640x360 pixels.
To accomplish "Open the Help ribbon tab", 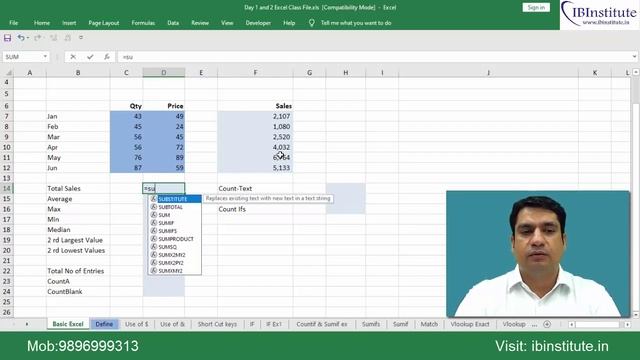I will pyautogui.click(x=289, y=23).
